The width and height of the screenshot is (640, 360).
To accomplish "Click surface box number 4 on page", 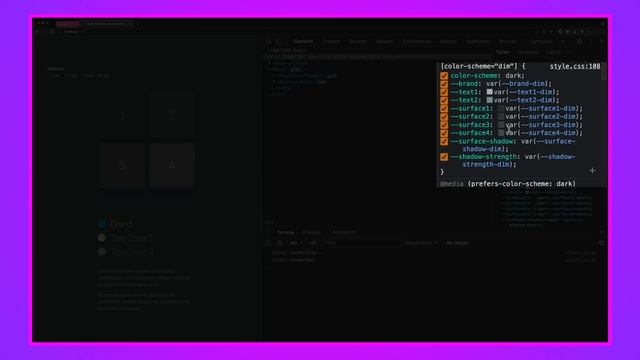I will tap(172, 165).
